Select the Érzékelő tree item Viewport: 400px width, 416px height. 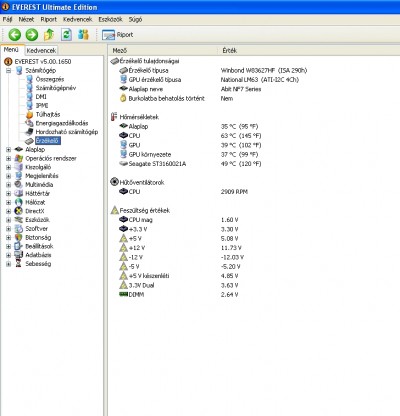(x=47, y=141)
